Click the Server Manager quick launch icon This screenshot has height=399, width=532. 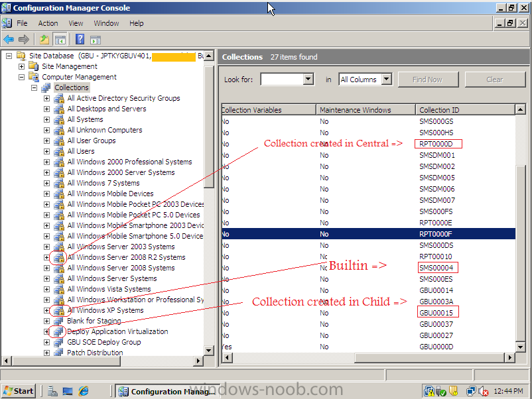point(52,391)
